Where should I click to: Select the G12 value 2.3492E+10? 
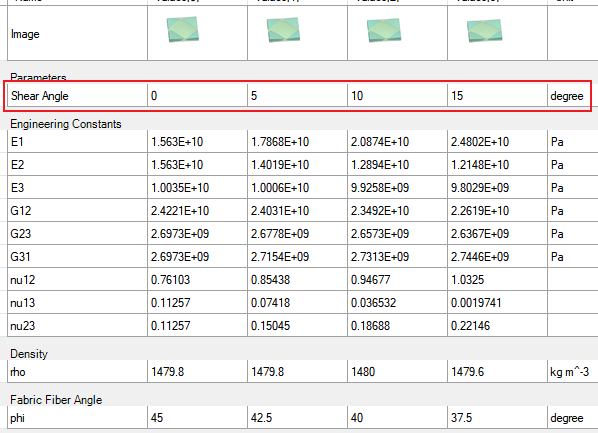(380, 211)
